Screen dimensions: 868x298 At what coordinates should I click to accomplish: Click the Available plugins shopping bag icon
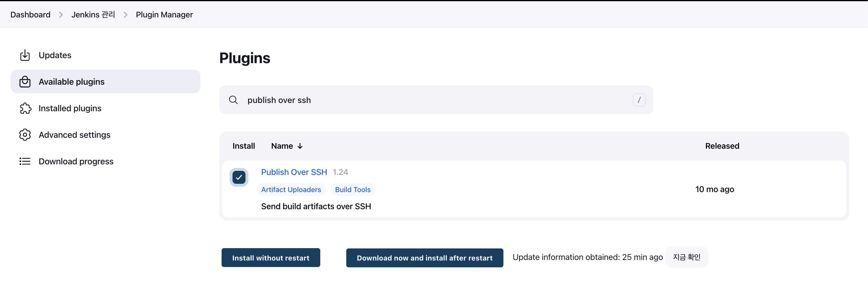tap(25, 82)
